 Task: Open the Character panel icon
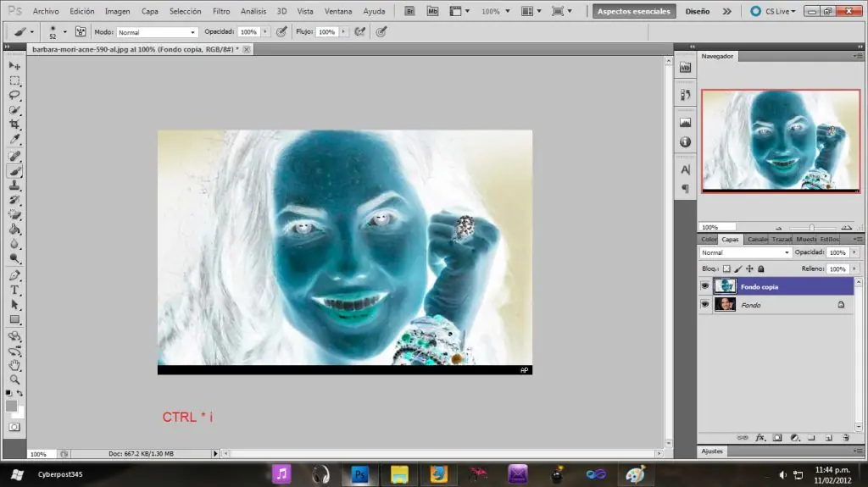tap(685, 170)
